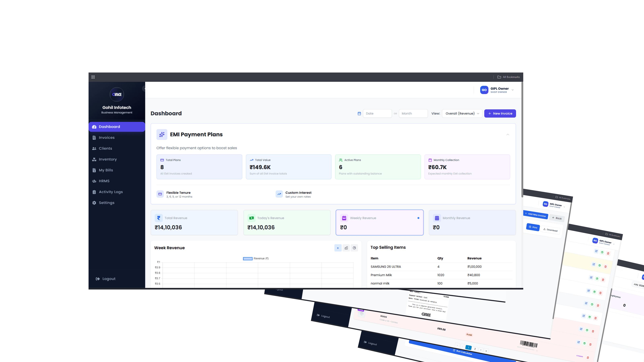The image size is (644, 362).
Task: Log out using the front window's sidebar Logout button
Action: 105,279
